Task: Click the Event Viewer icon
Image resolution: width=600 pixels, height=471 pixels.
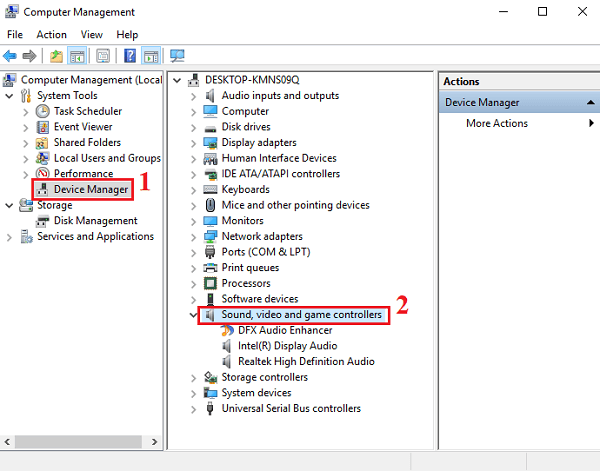Action: (x=43, y=127)
